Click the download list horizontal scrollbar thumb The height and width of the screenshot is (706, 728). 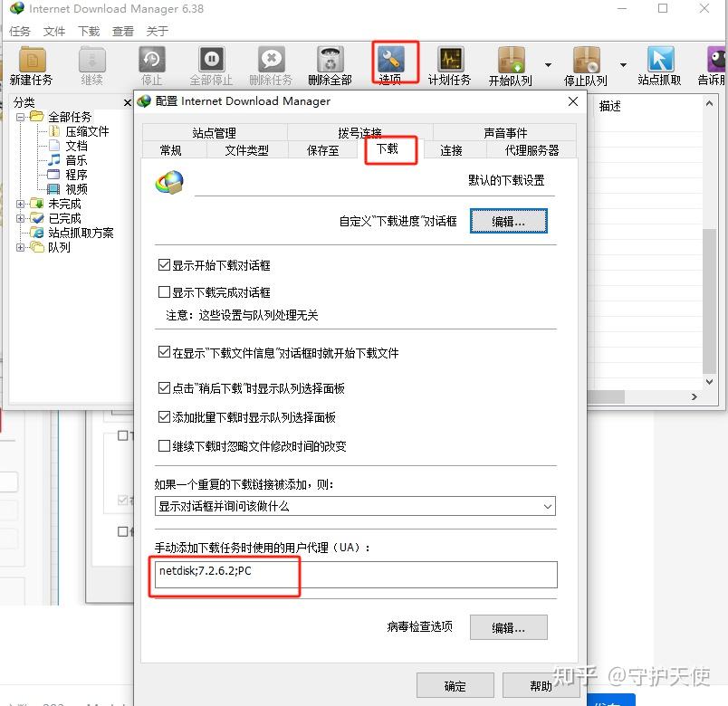click(x=607, y=396)
